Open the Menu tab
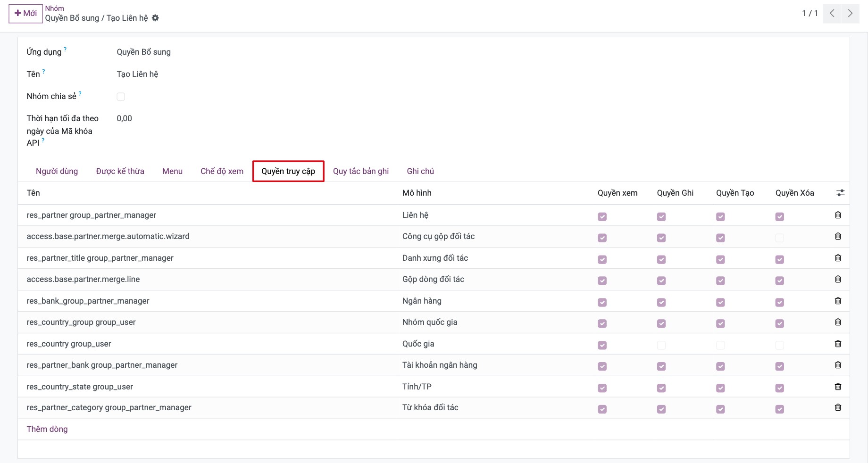Viewport: 868px width, 463px height. click(x=172, y=171)
